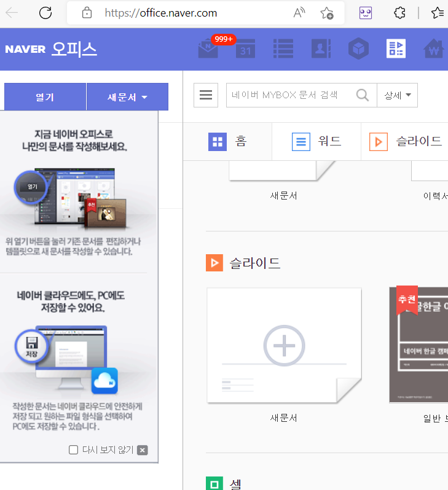Open the Naver list/memo icon
The image size is (448, 490).
pos(283,49)
